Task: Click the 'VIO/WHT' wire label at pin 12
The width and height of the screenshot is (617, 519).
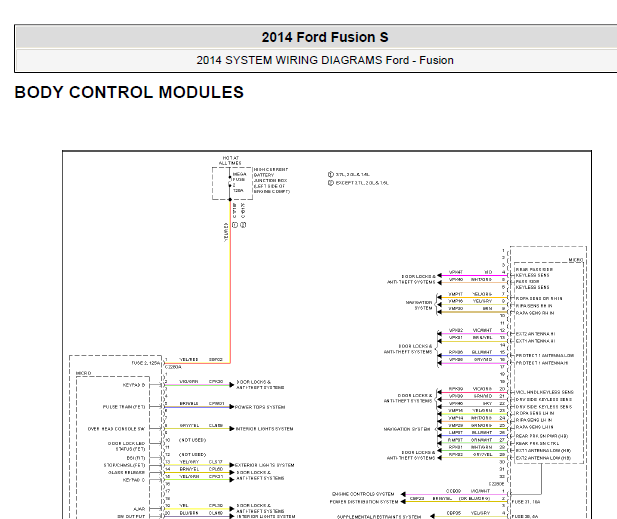Action: [482, 330]
